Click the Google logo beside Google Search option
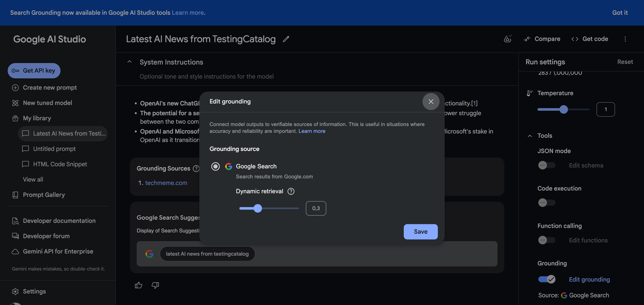Viewport: 644px width, 305px height. coord(229,166)
